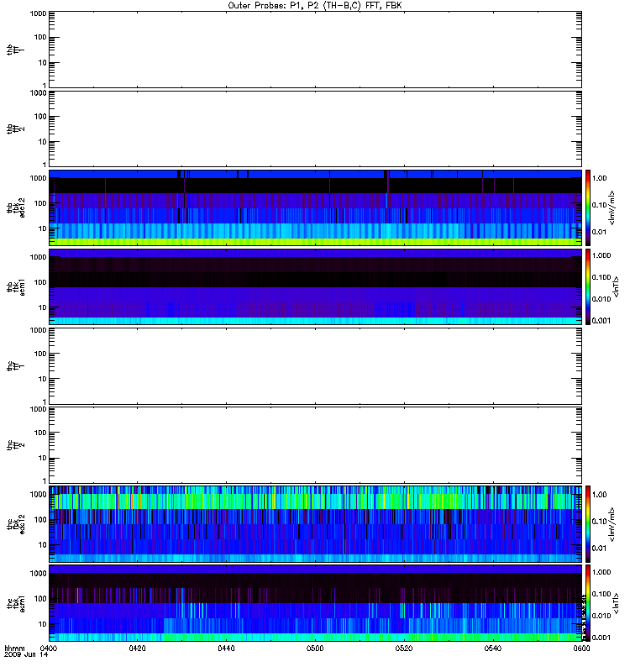
Task: Click the 'thc fff 2' y-axis label
Action: pos(15,445)
